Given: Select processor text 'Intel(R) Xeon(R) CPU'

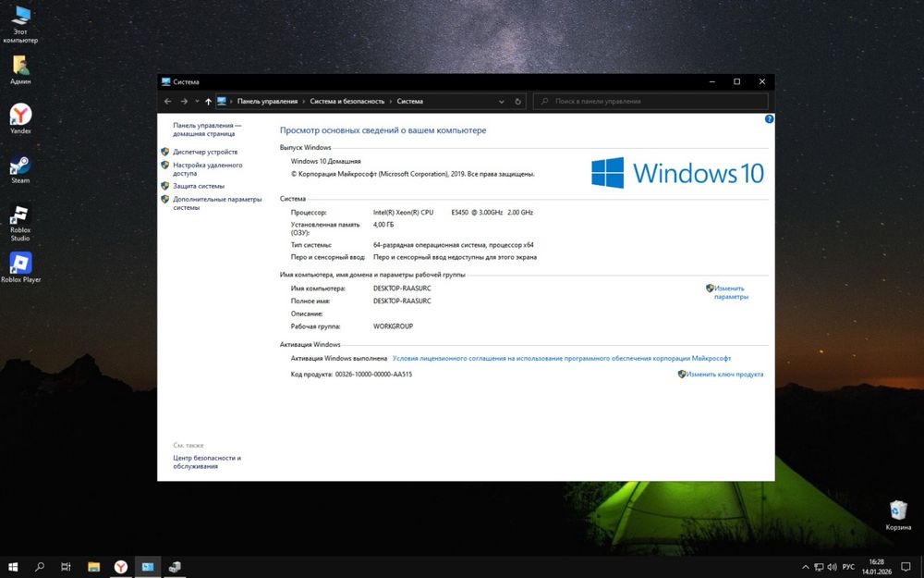Looking at the screenshot, I should click(403, 213).
